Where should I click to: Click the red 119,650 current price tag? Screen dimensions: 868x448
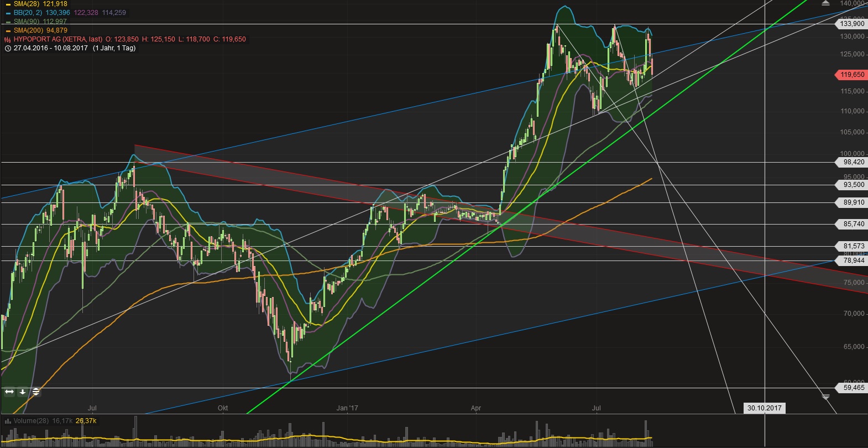851,75
